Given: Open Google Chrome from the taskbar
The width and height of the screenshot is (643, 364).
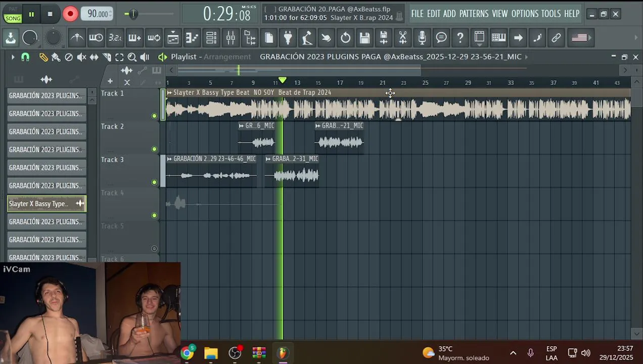Looking at the screenshot, I should coord(187,353).
